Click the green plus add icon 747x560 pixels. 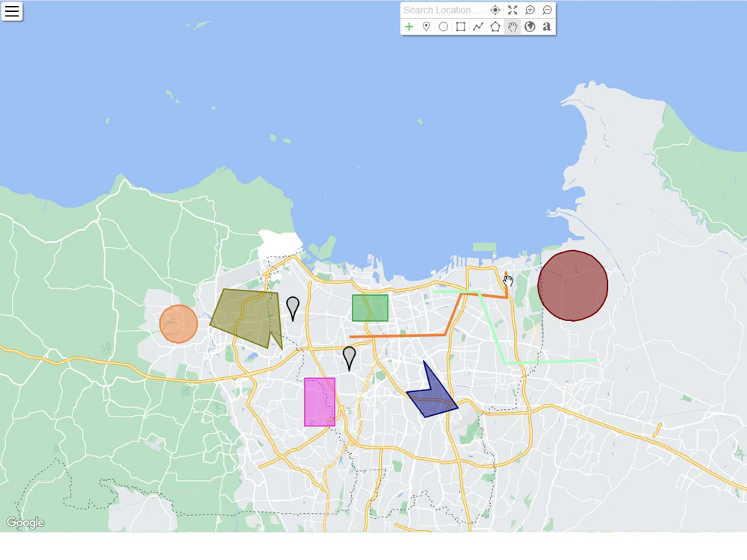[409, 27]
